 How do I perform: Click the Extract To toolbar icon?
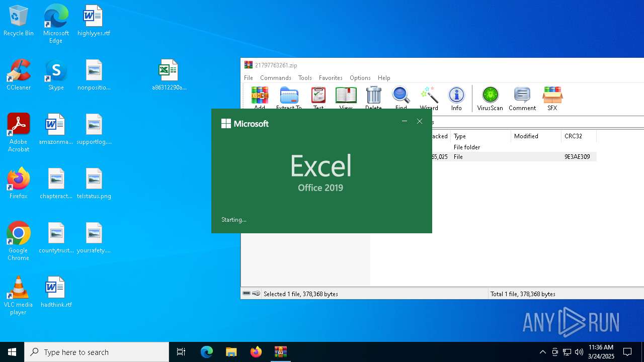pyautogui.click(x=289, y=97)
